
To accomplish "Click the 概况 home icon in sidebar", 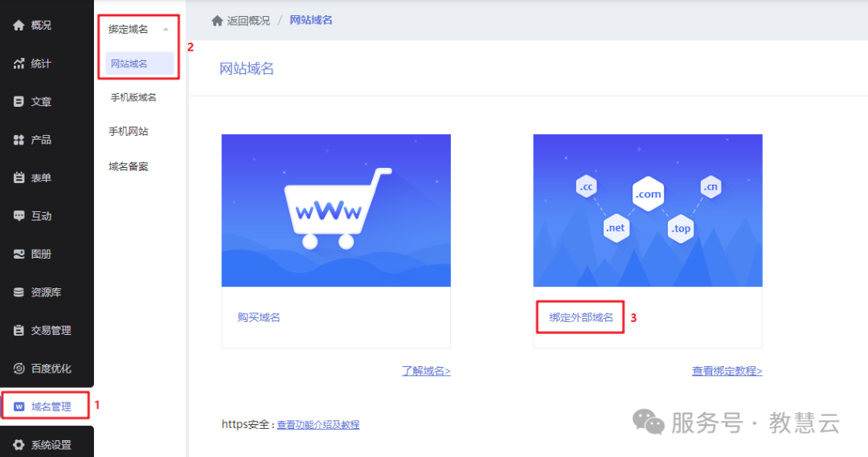I will tap(19, 26).
